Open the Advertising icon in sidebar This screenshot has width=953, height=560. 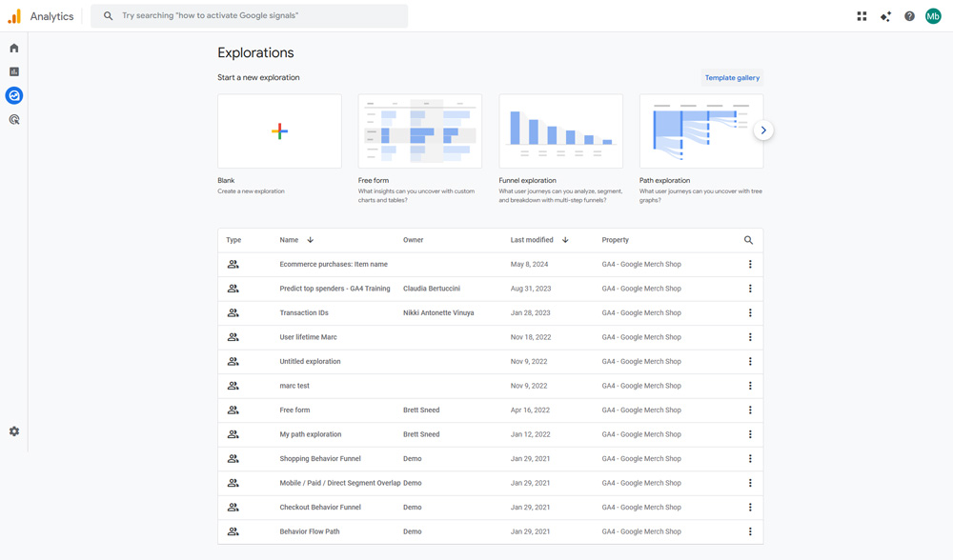tap(14, 120)
